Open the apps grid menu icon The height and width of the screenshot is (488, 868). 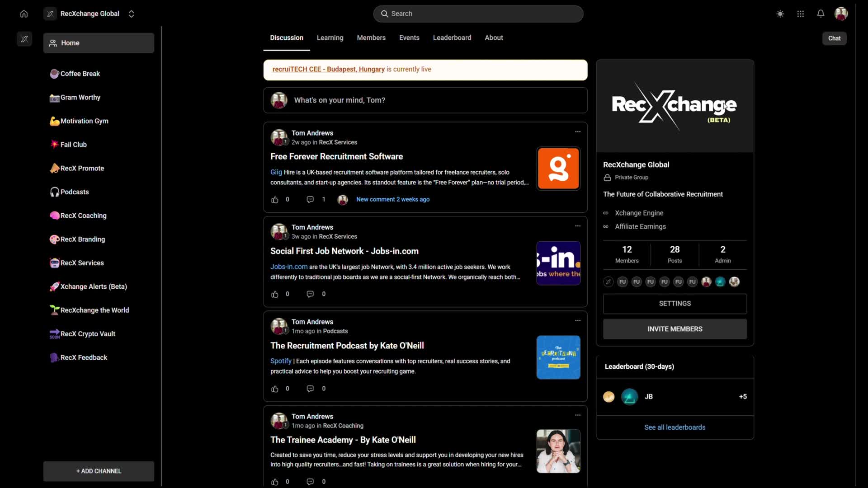(800, 14)
